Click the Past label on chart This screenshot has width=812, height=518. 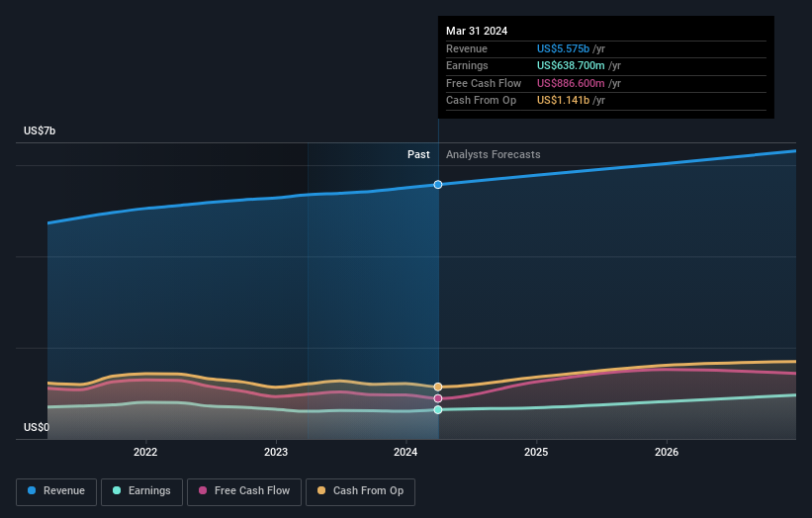click(418, 155)
